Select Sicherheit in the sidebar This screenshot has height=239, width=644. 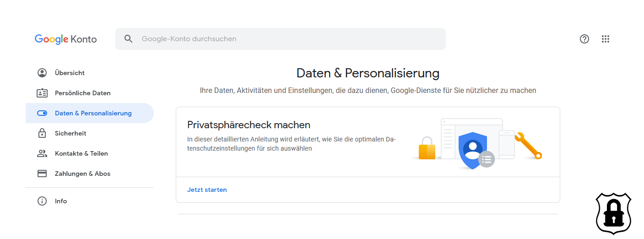pyautogui.click(x=90, y=133)
